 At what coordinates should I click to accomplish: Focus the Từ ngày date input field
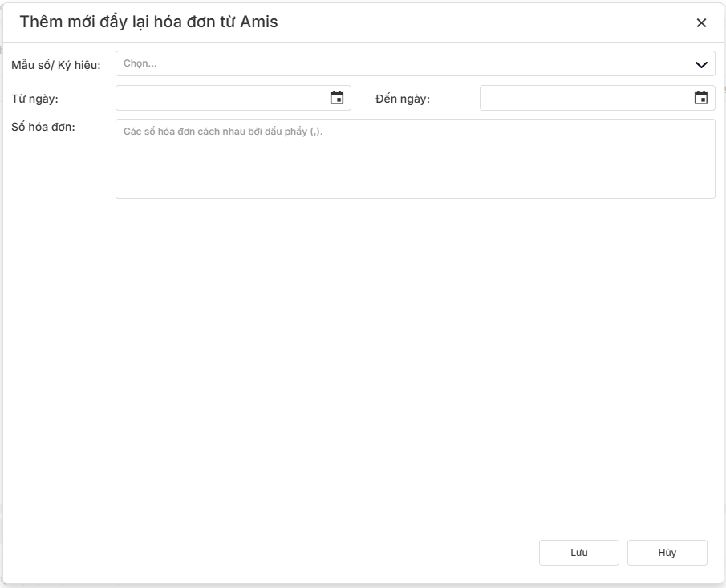point(221,98)
